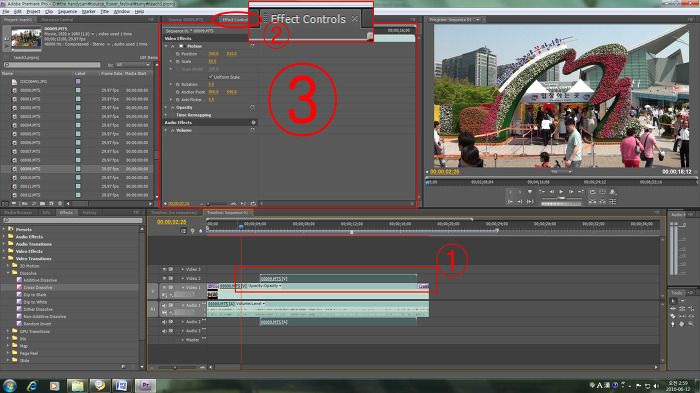The image size is (700, 393).
Task: Open the File menu
Action: coord(6,11)
